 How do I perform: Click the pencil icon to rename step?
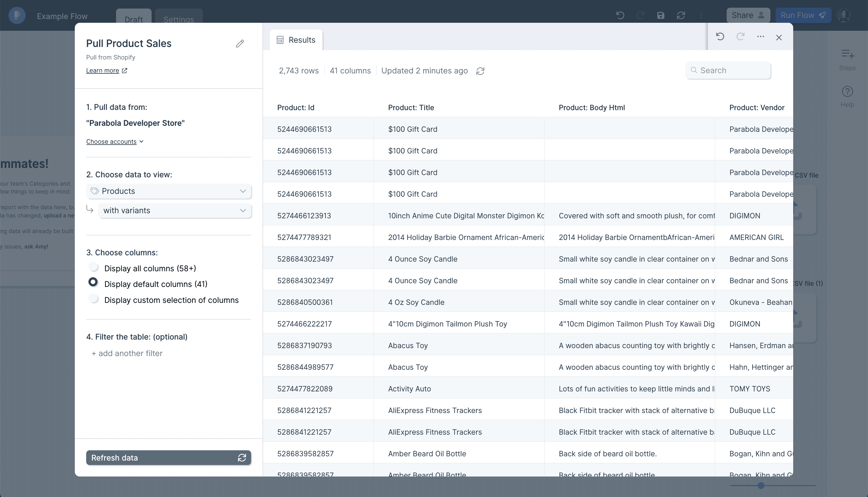coord(240,44)
